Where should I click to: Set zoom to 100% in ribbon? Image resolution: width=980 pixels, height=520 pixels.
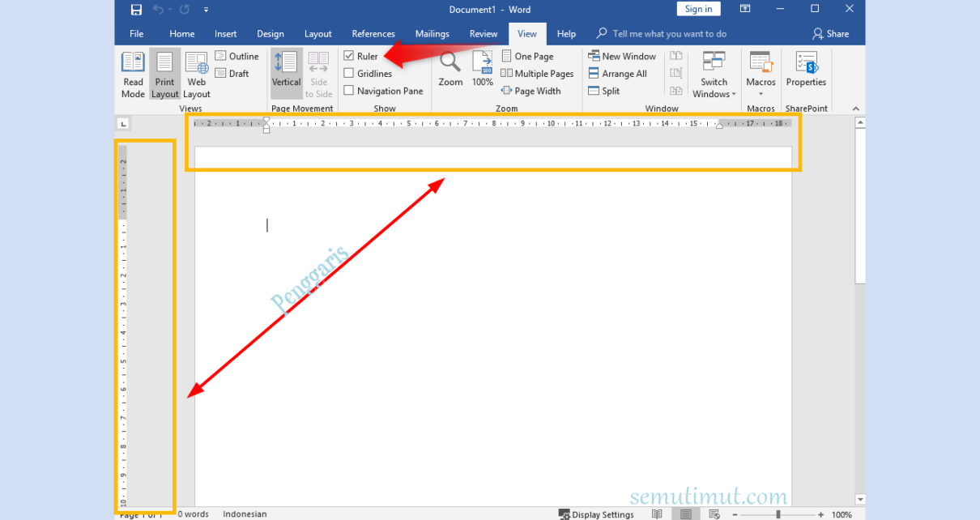pyautogui.click(x=483, y=70)
